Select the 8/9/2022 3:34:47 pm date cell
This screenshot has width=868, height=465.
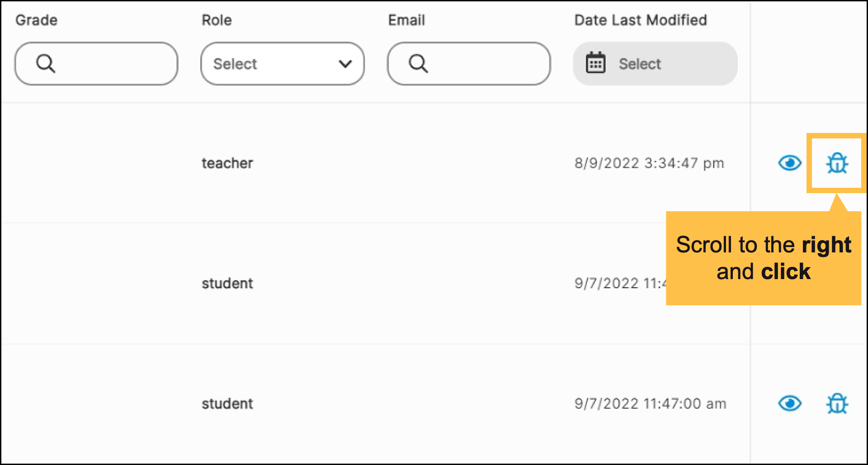point(649,163)
